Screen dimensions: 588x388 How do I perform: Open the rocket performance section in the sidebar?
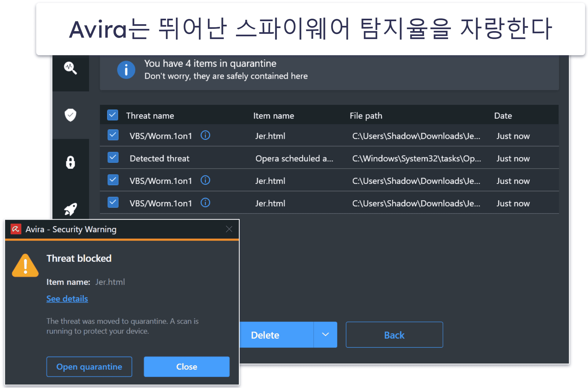(x=70, y=210)
